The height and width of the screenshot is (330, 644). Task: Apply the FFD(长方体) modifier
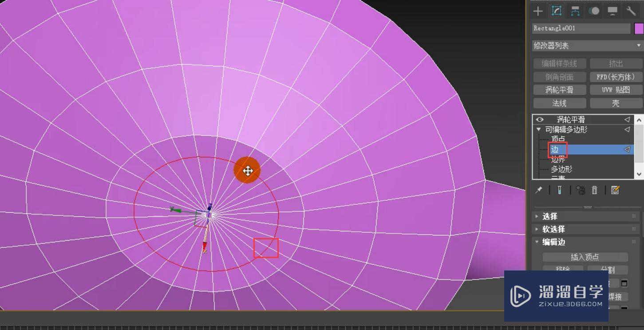click(x=616, y=77)
